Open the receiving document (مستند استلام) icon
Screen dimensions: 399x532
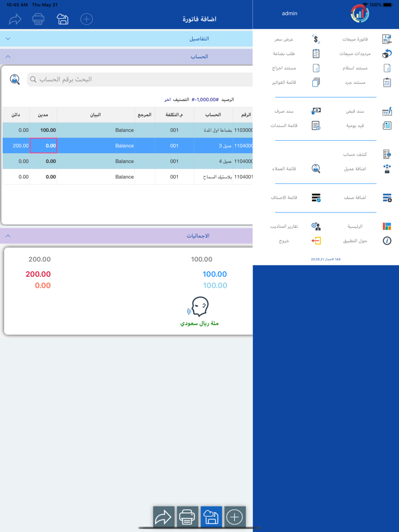tap(387, 68)
